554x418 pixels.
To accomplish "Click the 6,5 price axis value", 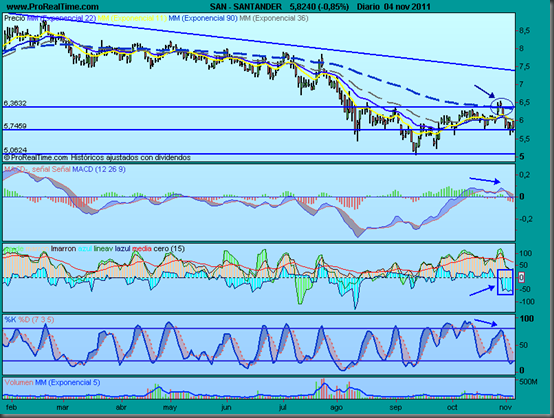I will click(524, 103).
